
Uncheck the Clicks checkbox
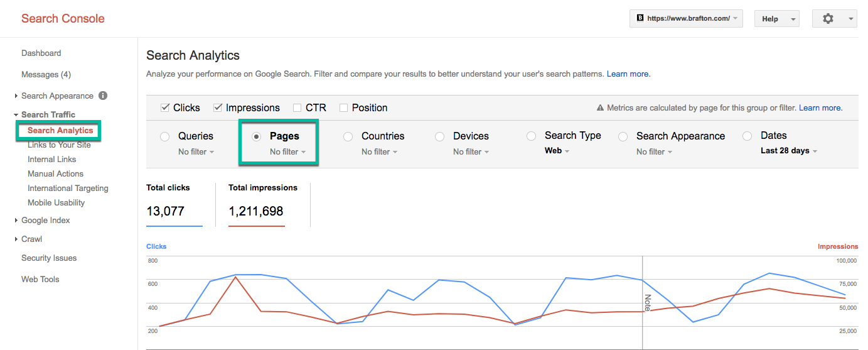[165, 108]
